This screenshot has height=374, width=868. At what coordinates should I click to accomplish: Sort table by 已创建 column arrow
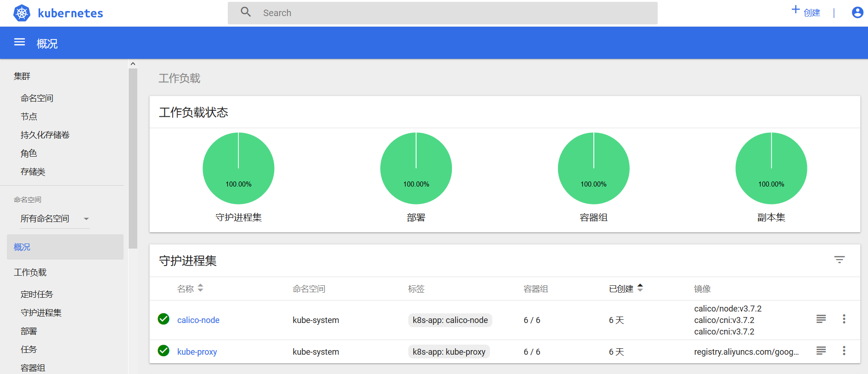[640, 288]
